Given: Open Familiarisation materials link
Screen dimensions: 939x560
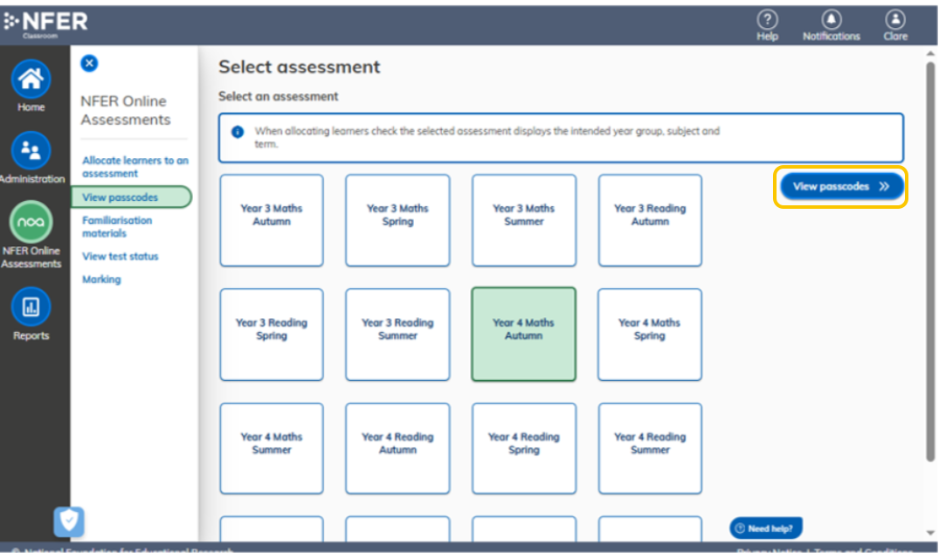Looking at the screenshot, I should [117, 227].
